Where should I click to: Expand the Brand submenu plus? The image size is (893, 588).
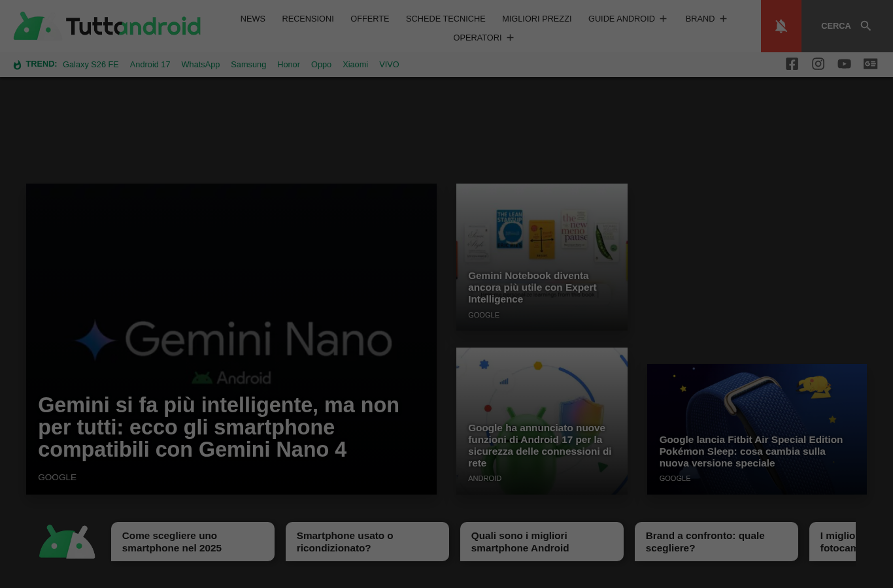pos(723,19)
